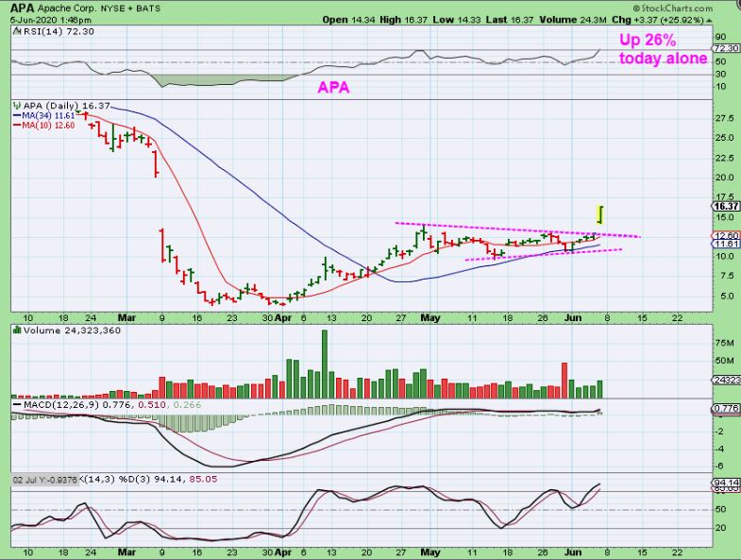This screenshot has height=560, width=741.
Task: Click the '5-Jun-2020 1:46pm' timestamp
Action: click(x=51, y=20)
